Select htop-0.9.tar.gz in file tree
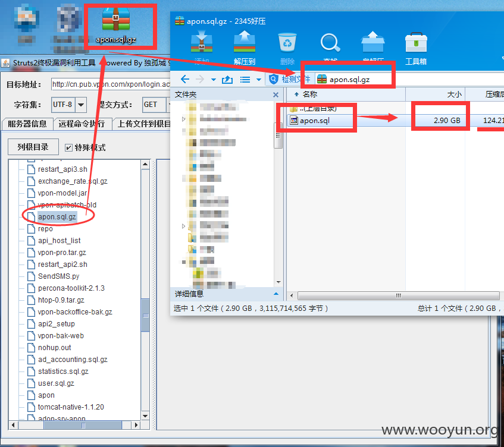Image resolution: width=504 pixels, height=447 pixels. (61, 300)
